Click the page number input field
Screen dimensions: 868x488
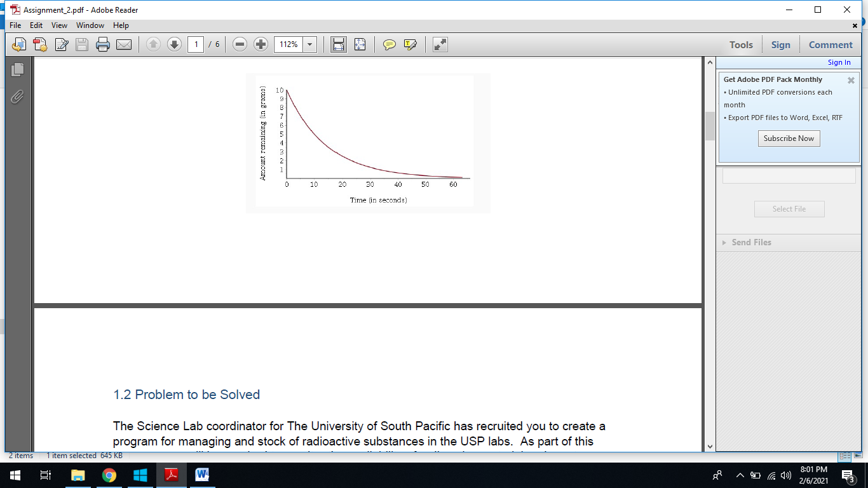pyautogui.click(x=196, y=44)
